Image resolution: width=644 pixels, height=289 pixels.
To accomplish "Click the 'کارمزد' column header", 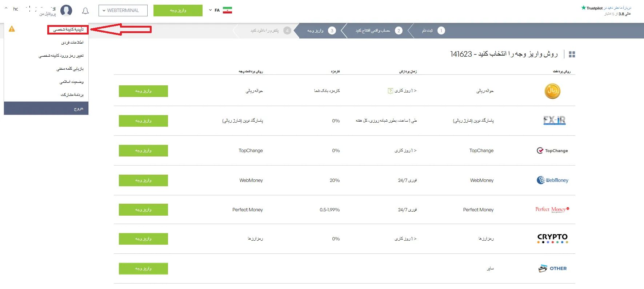I will pyautogui.click(x=335, y=72).
